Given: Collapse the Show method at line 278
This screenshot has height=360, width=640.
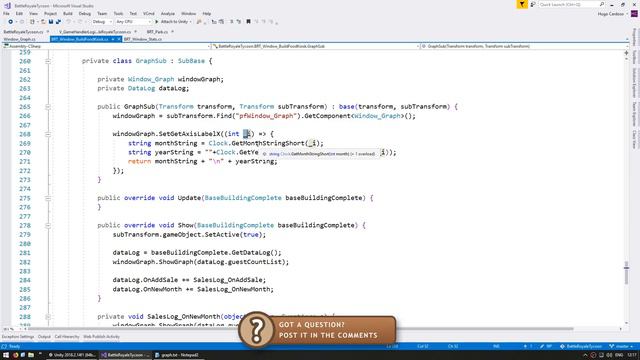Looking at the screenshot, I should [x=48, y=226].
